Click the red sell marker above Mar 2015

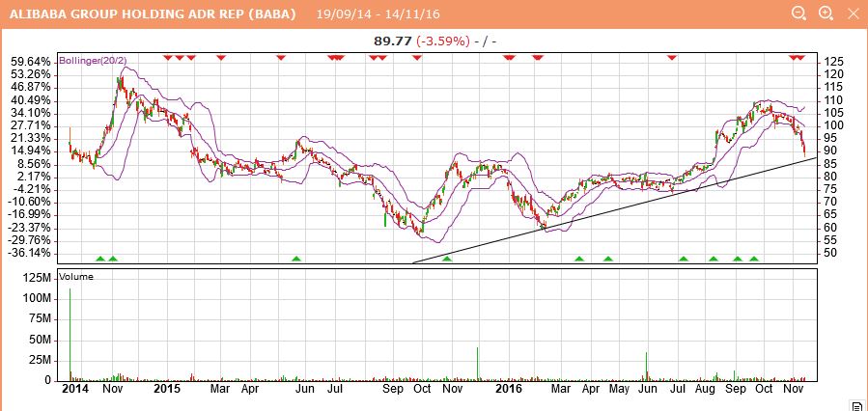coord(221,57)
